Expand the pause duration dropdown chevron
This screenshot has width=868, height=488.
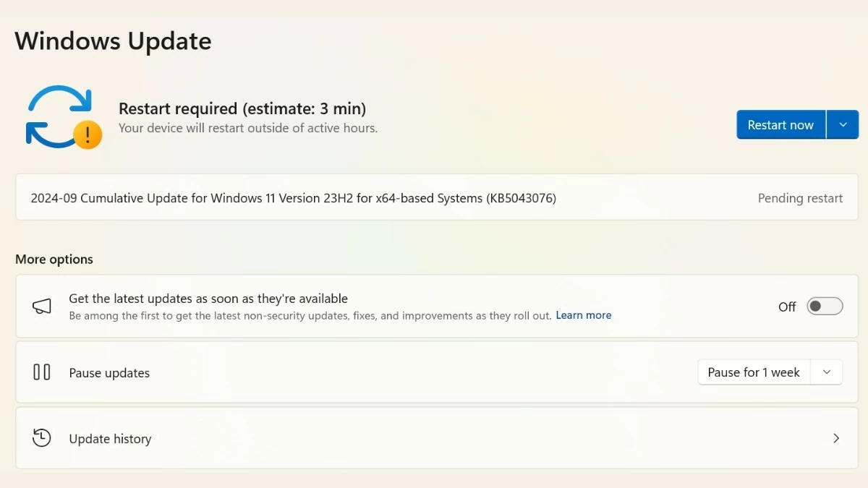point(827,372)
